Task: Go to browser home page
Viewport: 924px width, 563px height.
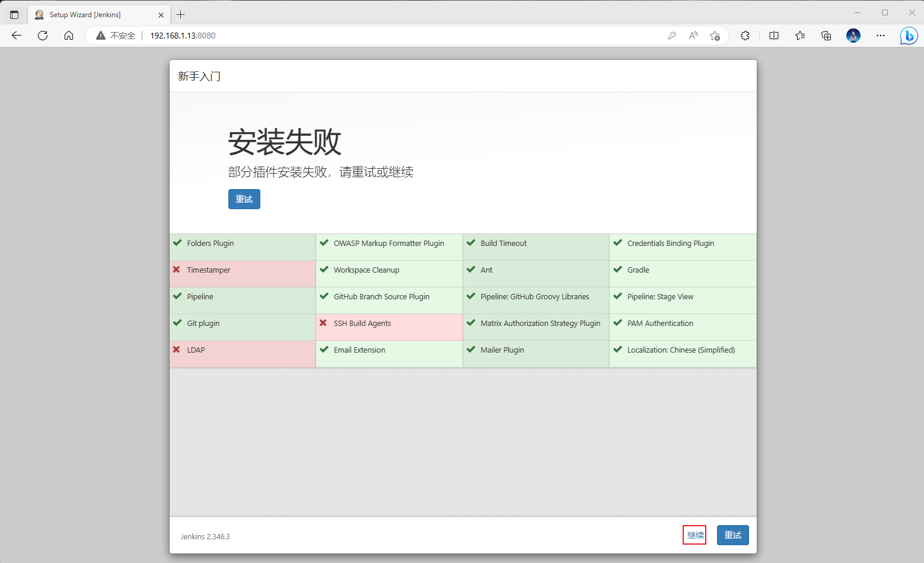Action: pos(69,36)
